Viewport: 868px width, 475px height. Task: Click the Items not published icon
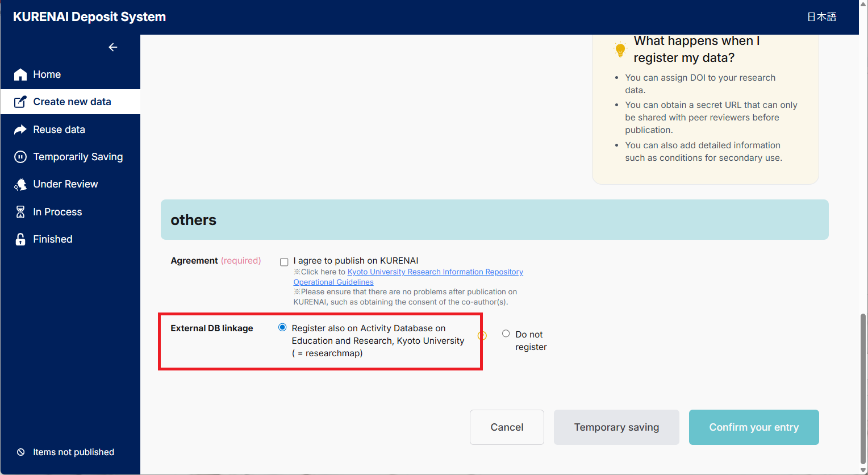[20, 452]
